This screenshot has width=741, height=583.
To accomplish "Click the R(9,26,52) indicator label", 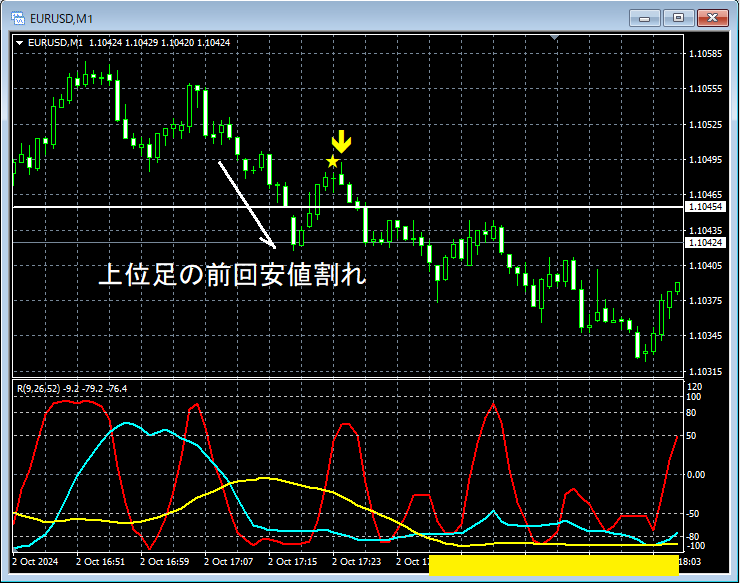I will coord(39,389).
